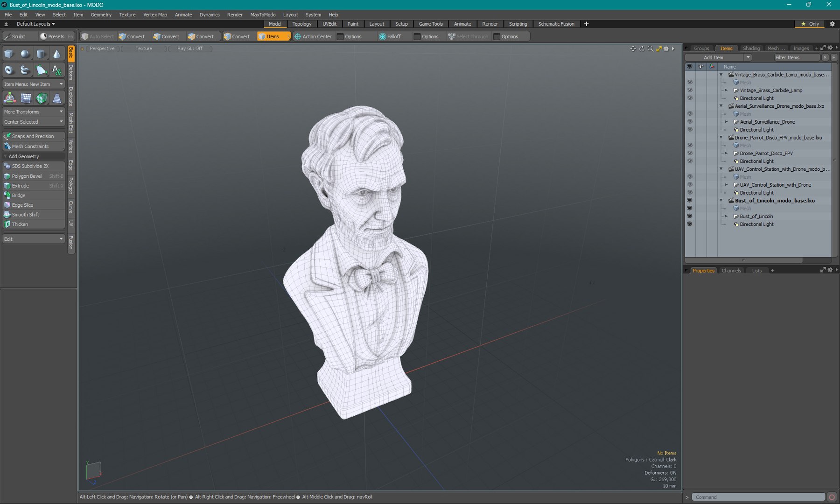Select the cylinder primitive tool
840x504 pixels.
(41, 54)
